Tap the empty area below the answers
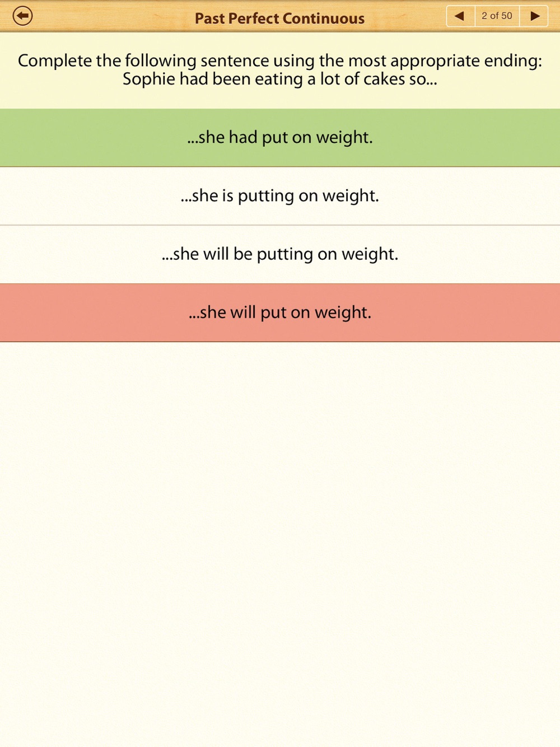560x747 pixels. (x=280, y=543)
